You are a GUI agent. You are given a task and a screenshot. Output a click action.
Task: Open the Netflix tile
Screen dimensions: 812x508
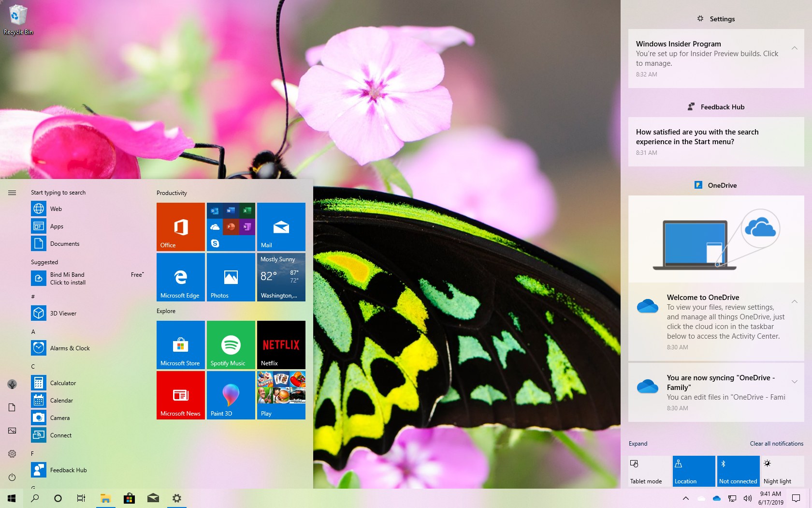pos(281,344)
